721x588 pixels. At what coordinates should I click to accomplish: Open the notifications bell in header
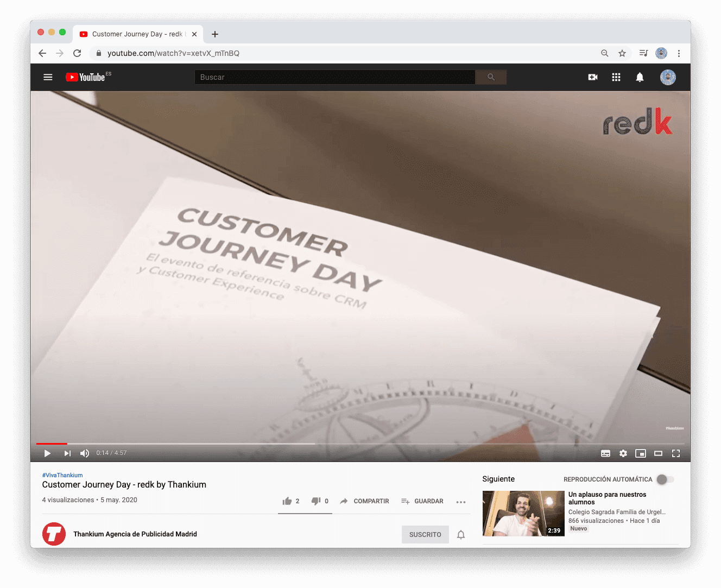point(640,77)
